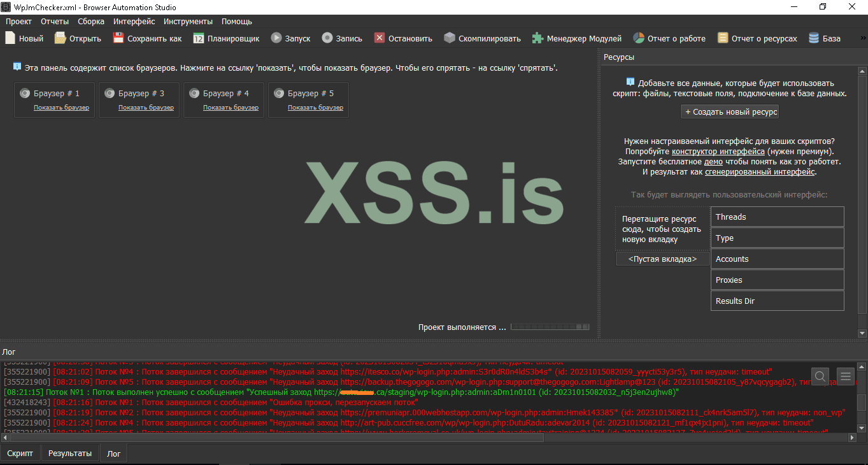Open the конструктор интерфейса link
Screen dimensions: 868x465
coord(718,152)
